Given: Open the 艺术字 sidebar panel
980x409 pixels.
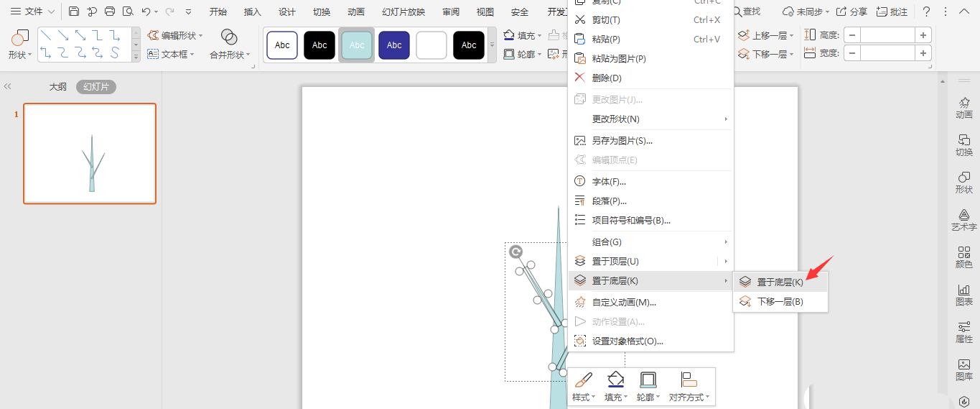Looking at the screenshot, I should tap(964, 219).
